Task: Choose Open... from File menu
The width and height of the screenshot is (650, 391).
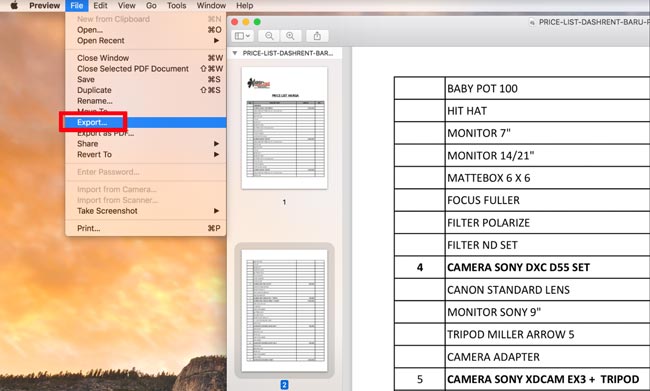Action: [x=146, y=30]
